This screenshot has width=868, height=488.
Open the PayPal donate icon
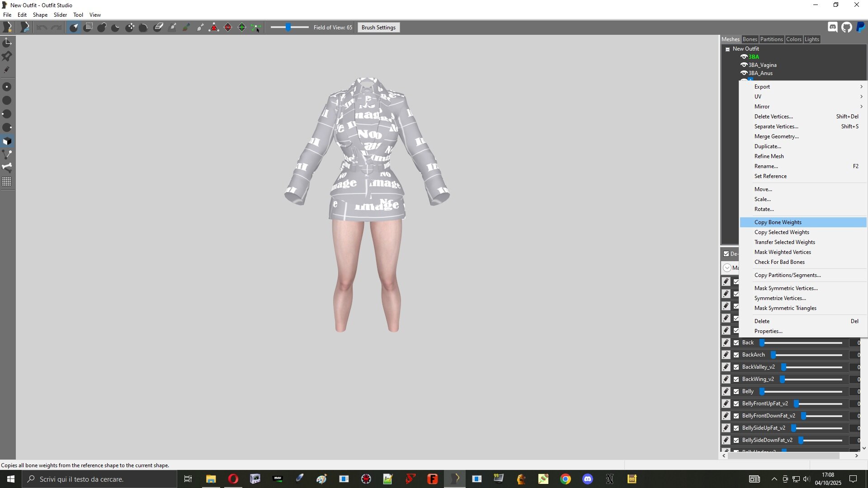pyautogui.click(x=861, y=28)
